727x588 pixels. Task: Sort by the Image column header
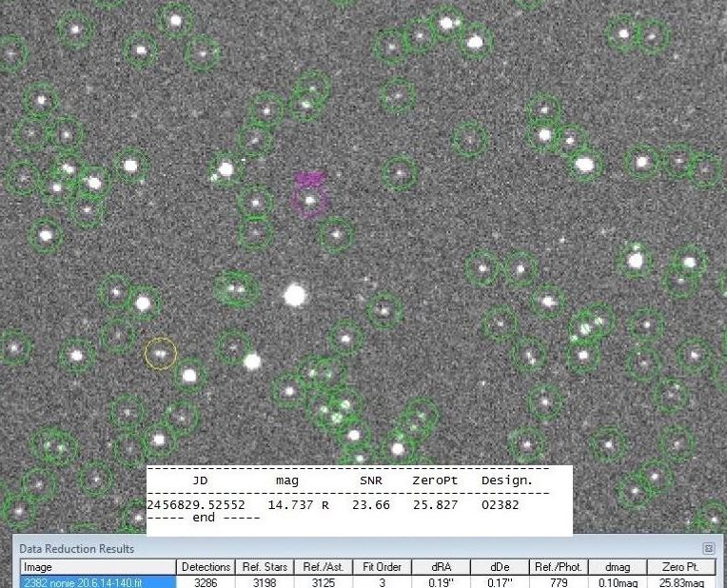(97, 567)
